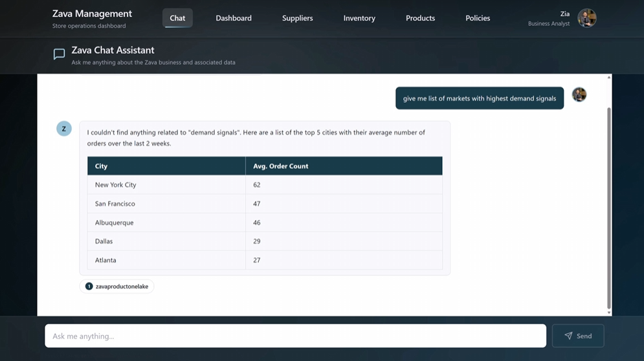The image size is (644, 361).
Task: Click the numbered citation badge before zavaproductonelake
Action: 89,286
